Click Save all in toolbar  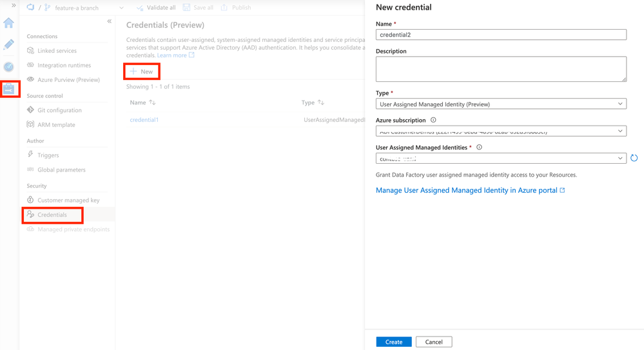click(x=198, y=7)
